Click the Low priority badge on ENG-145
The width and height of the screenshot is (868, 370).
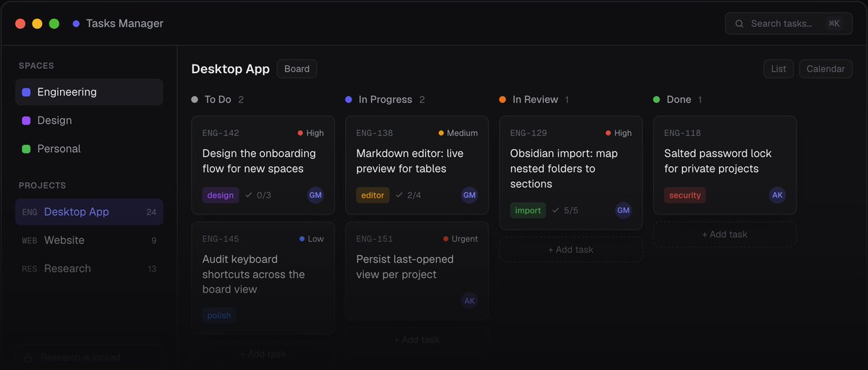pos(312,239)
